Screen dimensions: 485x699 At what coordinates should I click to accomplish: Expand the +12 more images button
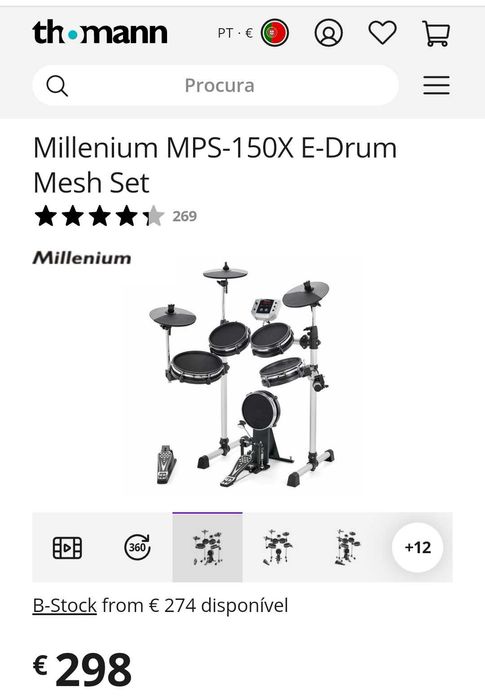(x=418, y=547)
